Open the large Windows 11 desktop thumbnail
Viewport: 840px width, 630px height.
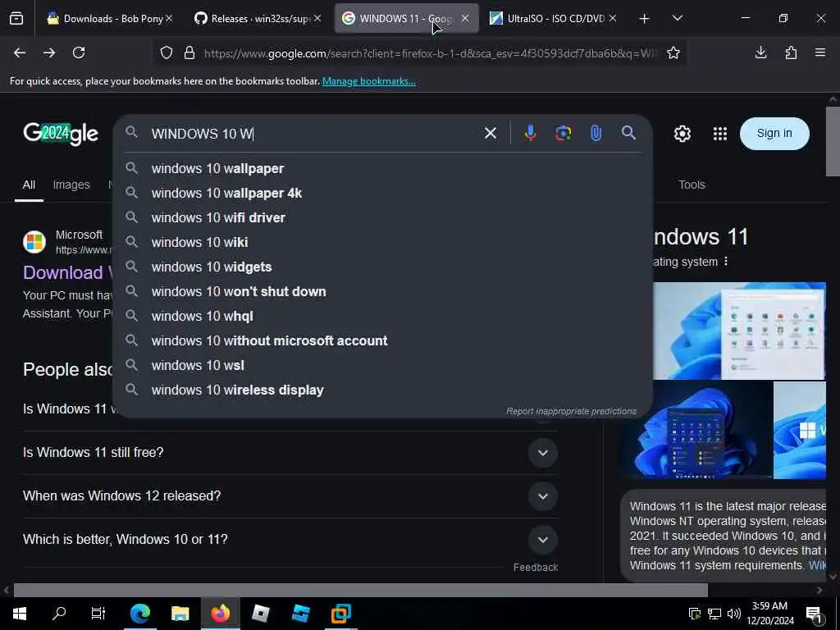(739, 331)
